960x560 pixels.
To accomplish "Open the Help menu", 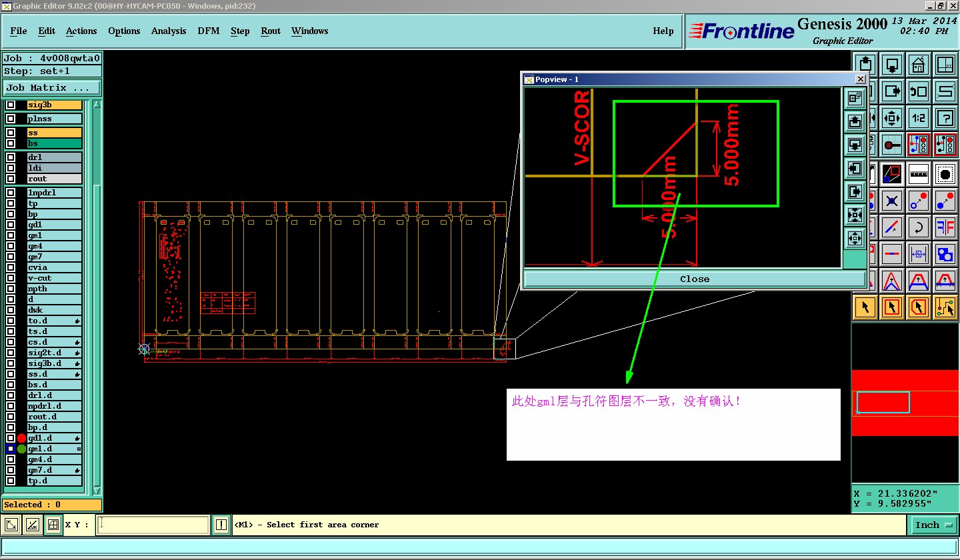I will pyautogui.click(x=663, y=31).
